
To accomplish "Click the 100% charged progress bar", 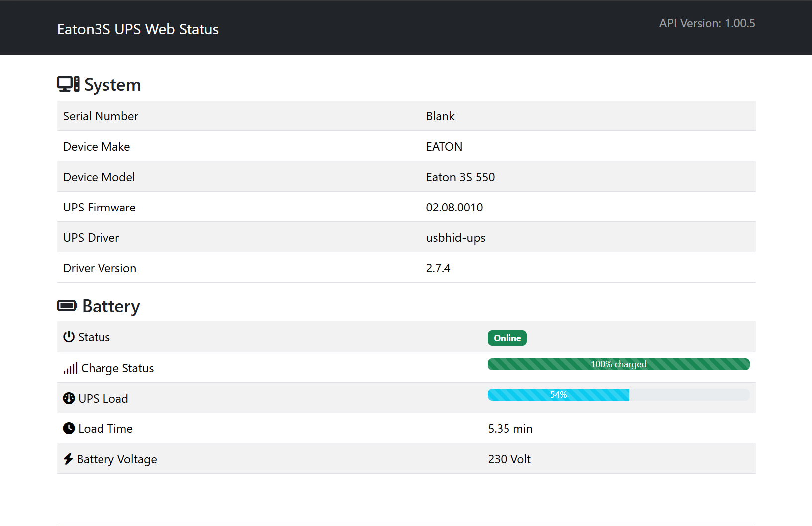I will (x=618, y=364).
